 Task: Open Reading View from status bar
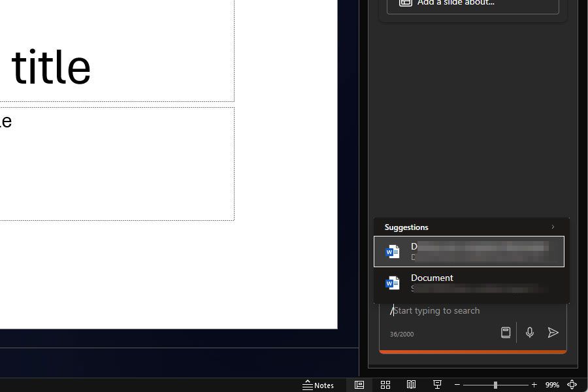point(411,385)
